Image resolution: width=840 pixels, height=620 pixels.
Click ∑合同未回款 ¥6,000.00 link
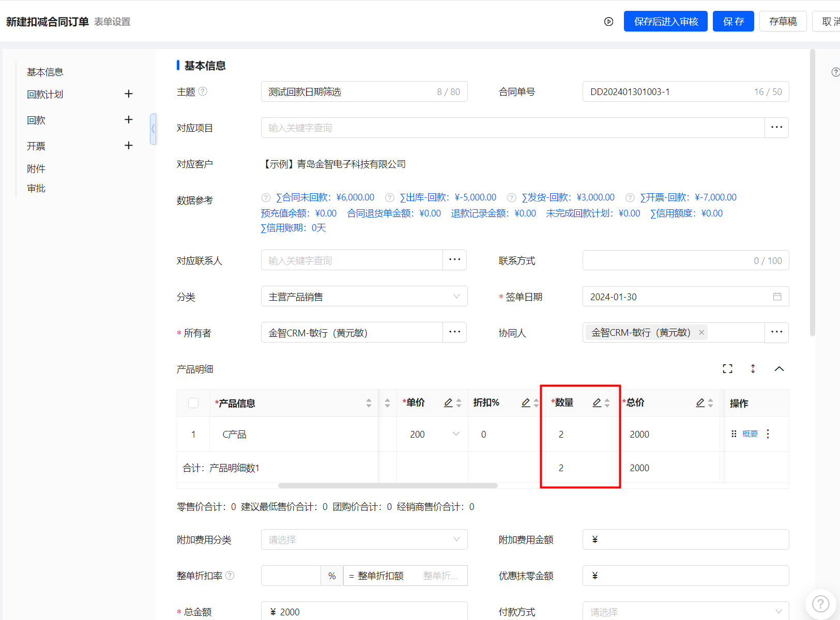point(325,197)
